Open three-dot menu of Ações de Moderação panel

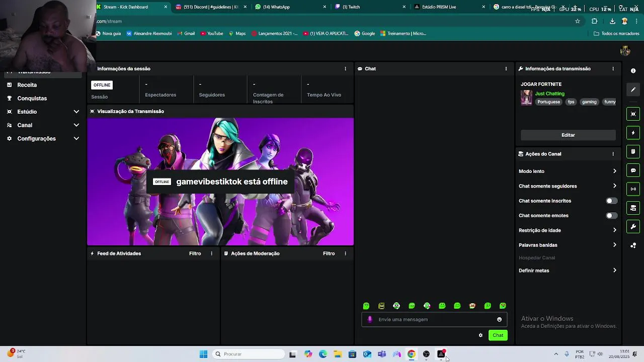[345, 253]
